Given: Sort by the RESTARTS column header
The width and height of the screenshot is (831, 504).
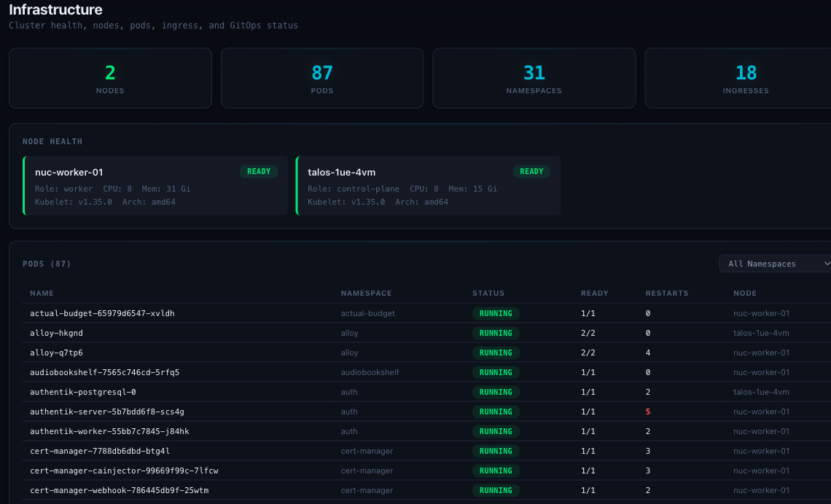Looking at the screenshot, I should point(667,294).
